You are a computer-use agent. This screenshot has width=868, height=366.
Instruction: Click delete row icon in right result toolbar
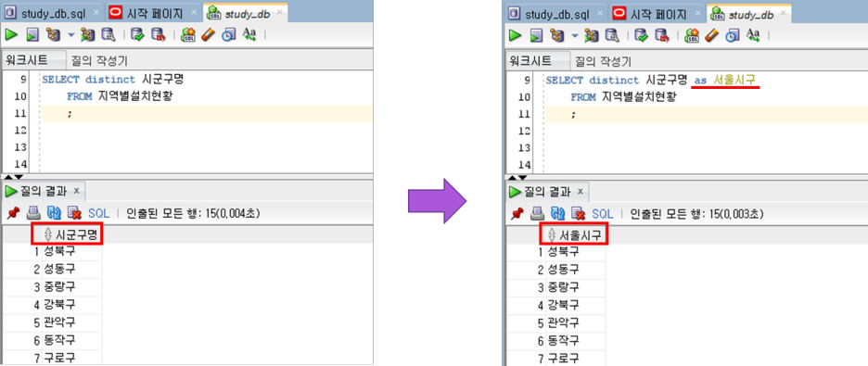point(578,213)
